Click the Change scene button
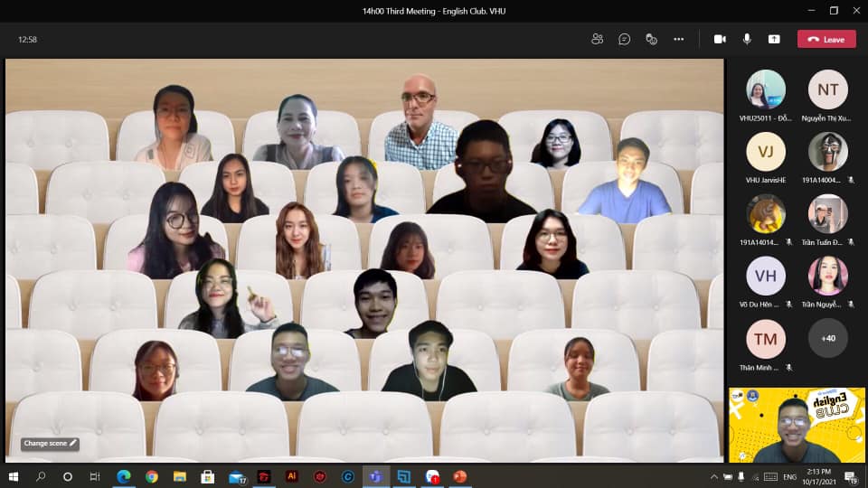The width and height of the screenshot is (868, 488). click(51, 444)
